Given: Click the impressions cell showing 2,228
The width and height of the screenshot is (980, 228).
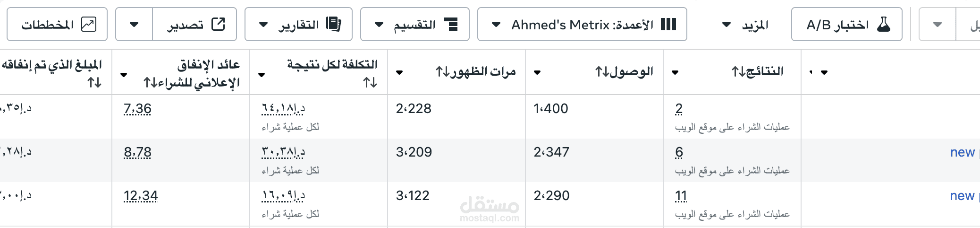Looking at the screenshot, I should point(414,109).
